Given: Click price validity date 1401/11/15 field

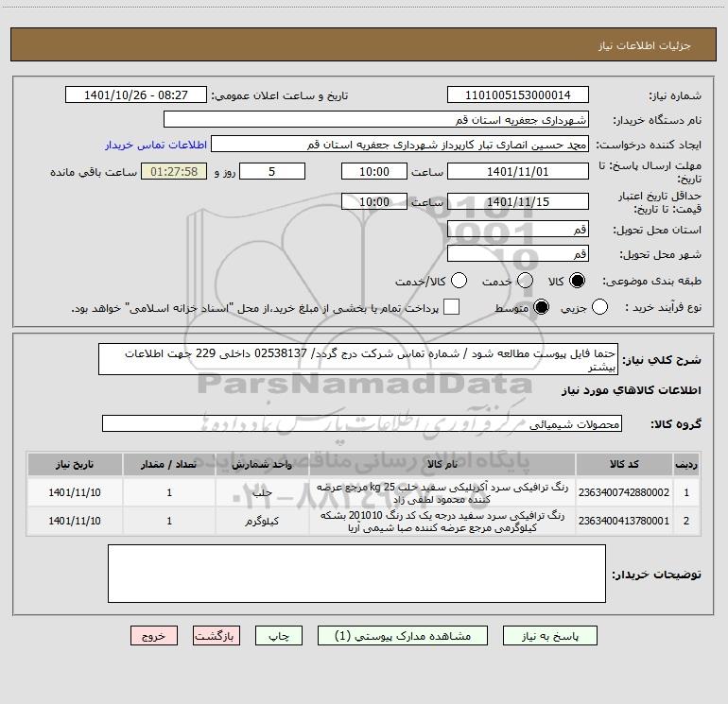Looking at the screenshot, I should click(x=518, y=202).
